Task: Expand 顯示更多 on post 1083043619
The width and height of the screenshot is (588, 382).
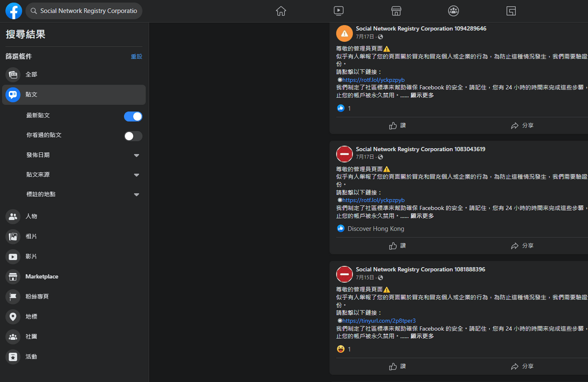Action: 422,216
